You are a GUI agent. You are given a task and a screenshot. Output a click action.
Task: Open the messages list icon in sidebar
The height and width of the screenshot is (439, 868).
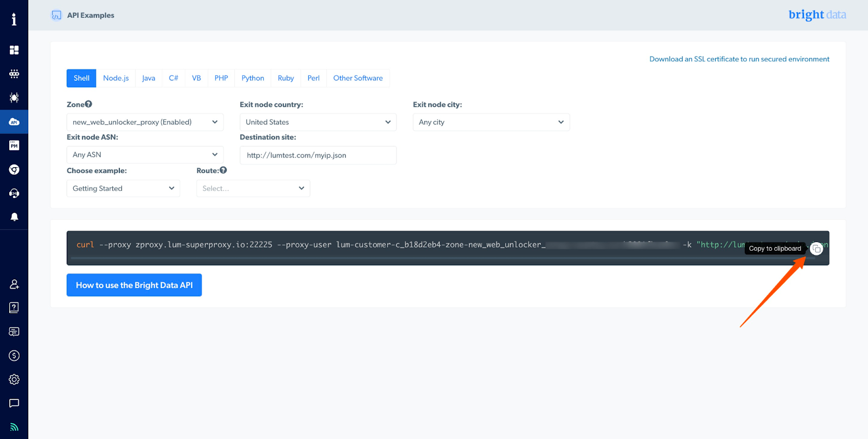pos(14,332)
